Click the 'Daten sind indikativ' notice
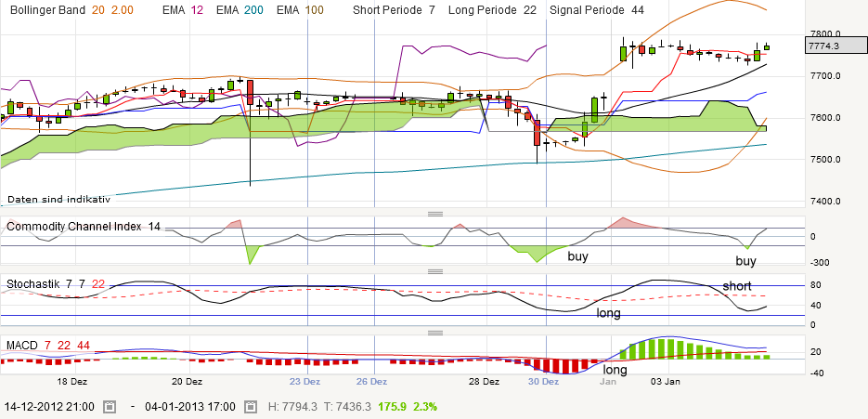 [58, 200]
